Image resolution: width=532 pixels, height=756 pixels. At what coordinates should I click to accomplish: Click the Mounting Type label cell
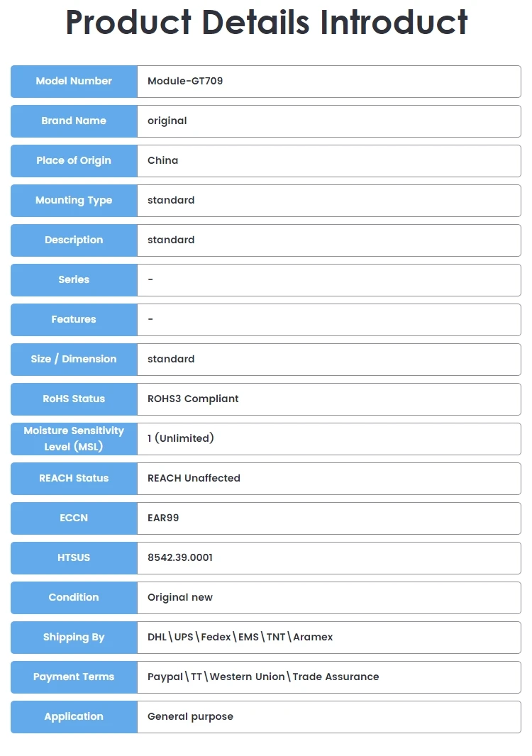click(74, 201)
